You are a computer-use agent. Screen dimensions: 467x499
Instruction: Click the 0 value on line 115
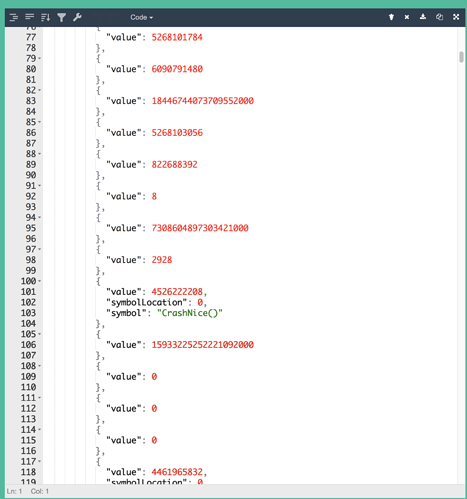(154, 440)
